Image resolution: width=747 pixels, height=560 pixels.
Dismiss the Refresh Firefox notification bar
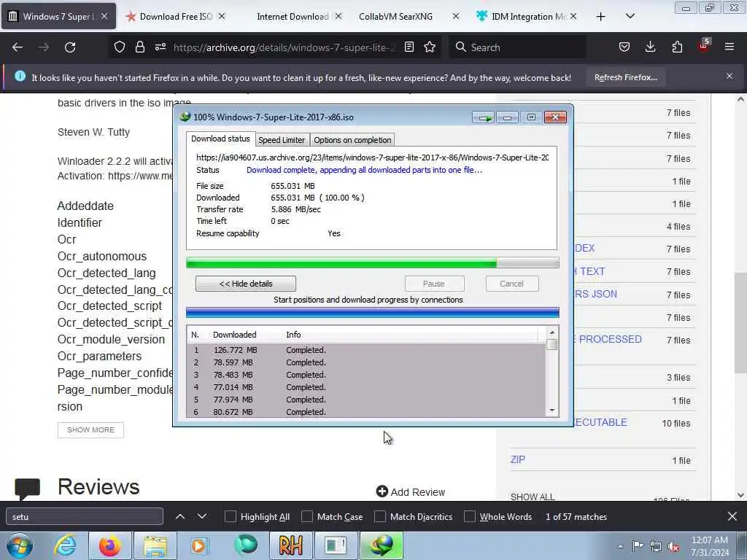coord(729,76)
